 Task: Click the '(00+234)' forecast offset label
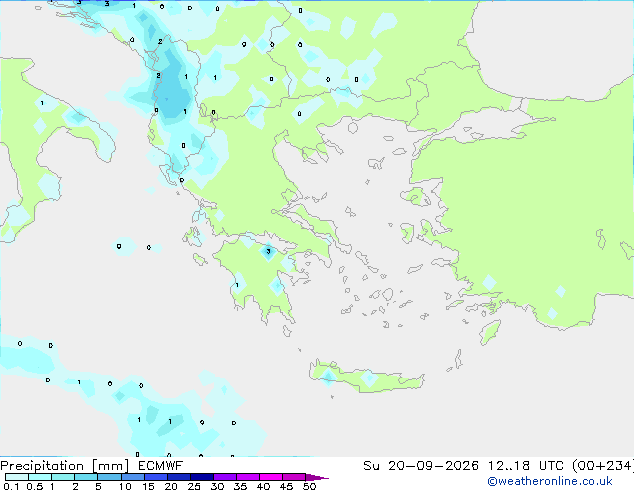[x=603, y=466]
